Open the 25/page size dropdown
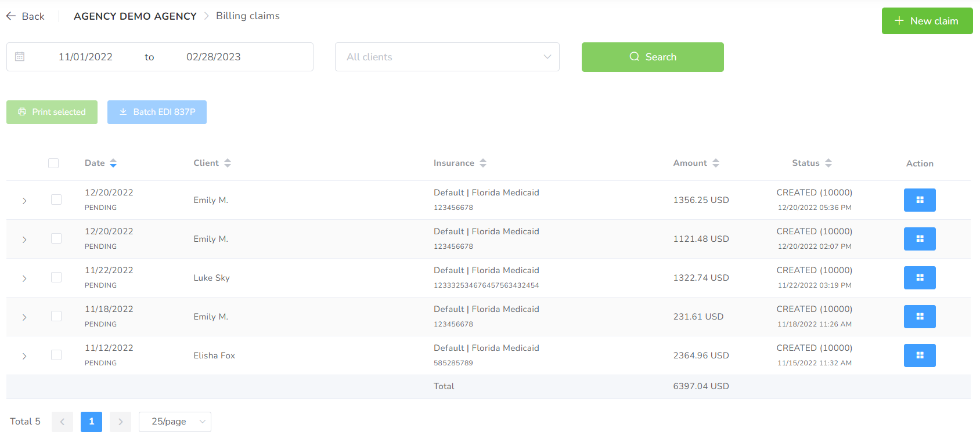980x439 pixels. pos(175,422)
